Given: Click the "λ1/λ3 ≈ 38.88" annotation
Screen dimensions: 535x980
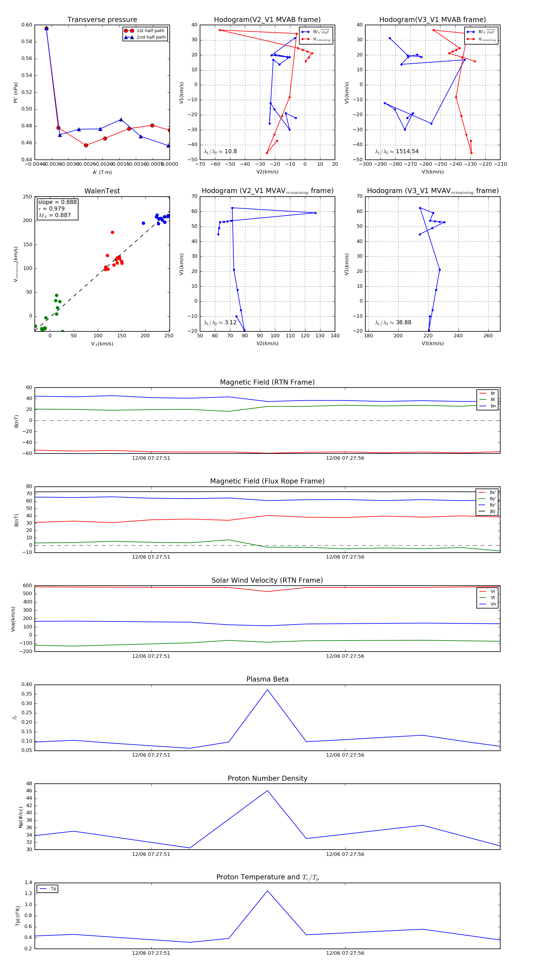Looking at the screenshot, I should click(393, 323).
